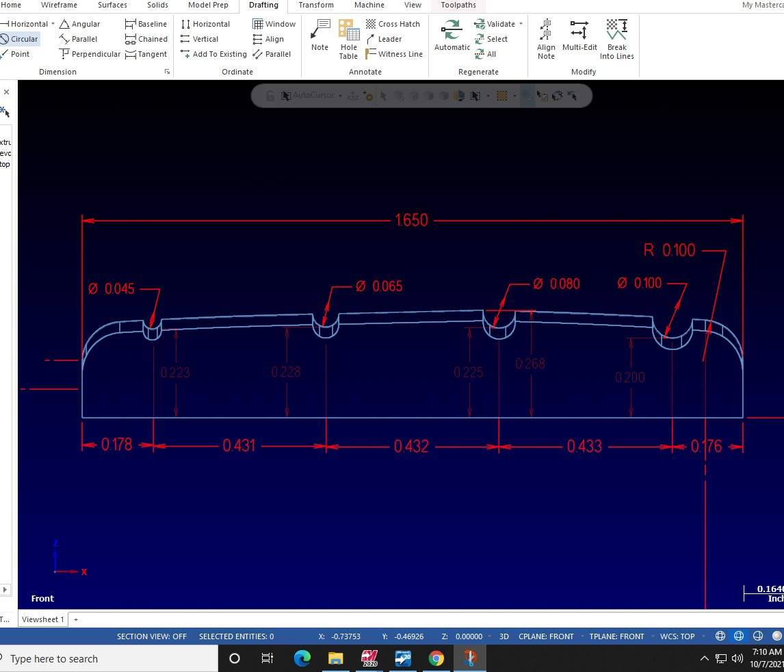Open File Explorer from taskbar

tap(335, 658)
